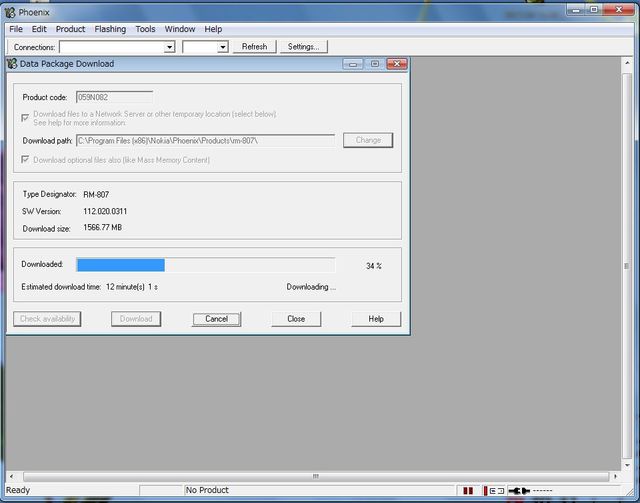Open the Product menu

[x=70, y=29]
